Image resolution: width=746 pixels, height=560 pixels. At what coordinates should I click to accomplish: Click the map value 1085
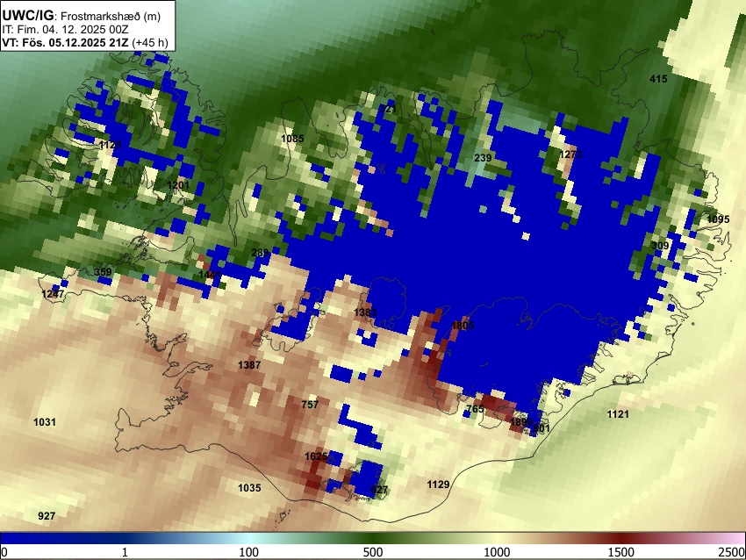pyautogui.click(x=292, y=139)
